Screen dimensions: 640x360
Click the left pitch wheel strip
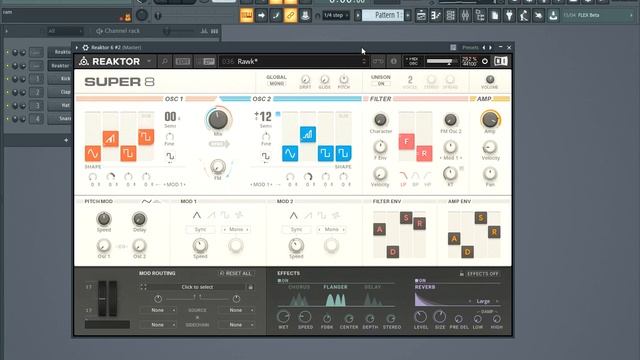click(x=102, y=298)
